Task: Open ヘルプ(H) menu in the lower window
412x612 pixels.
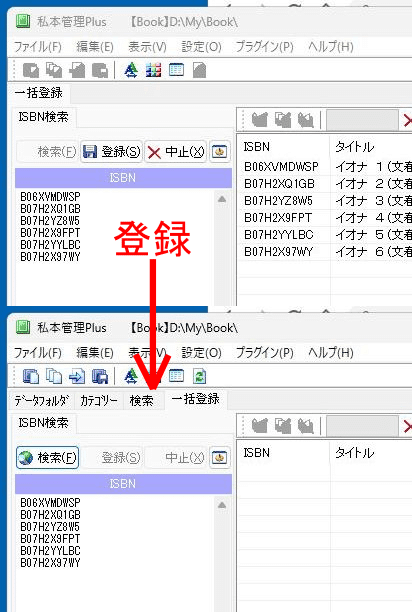Action: pyautogui.click(x=331, y=353)
